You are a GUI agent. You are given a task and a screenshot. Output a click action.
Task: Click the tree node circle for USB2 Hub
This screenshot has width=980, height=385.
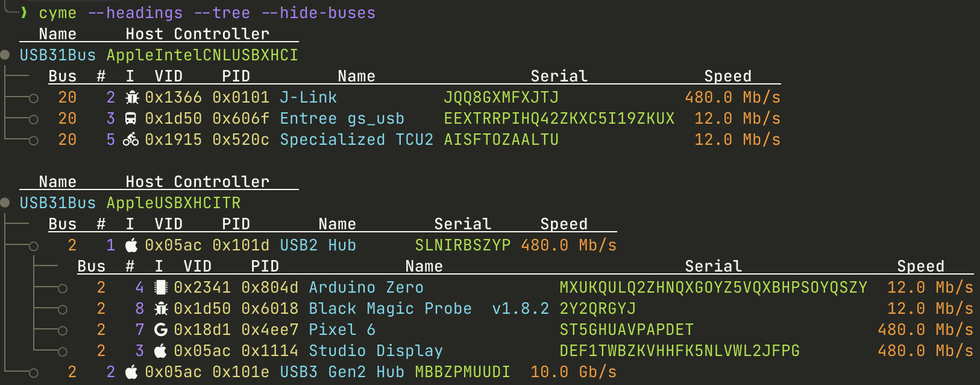pyautogui.click(x=34, y=246)
